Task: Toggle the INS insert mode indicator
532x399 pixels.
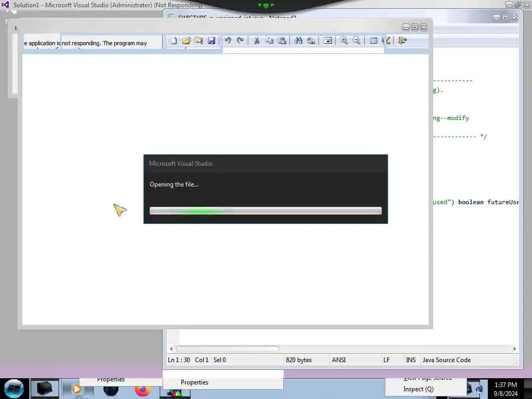Action: [x=410, y=360]
